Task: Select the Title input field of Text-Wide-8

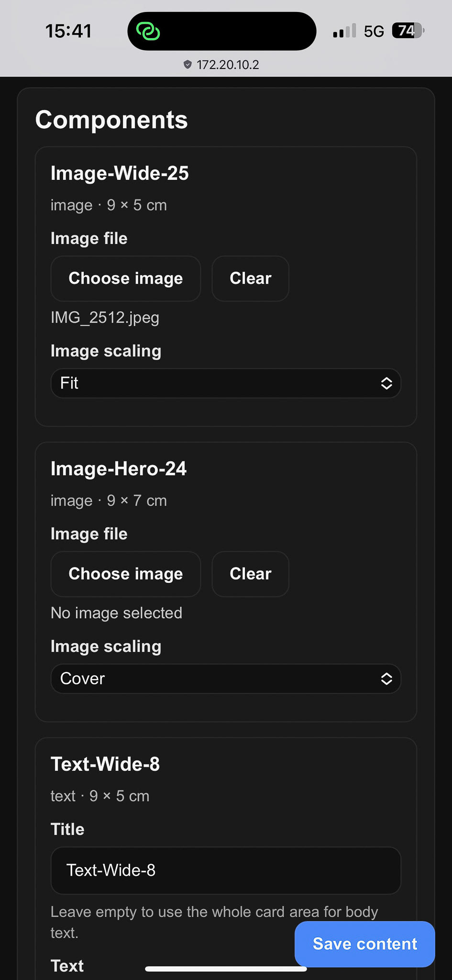Action: coord(225,871)
